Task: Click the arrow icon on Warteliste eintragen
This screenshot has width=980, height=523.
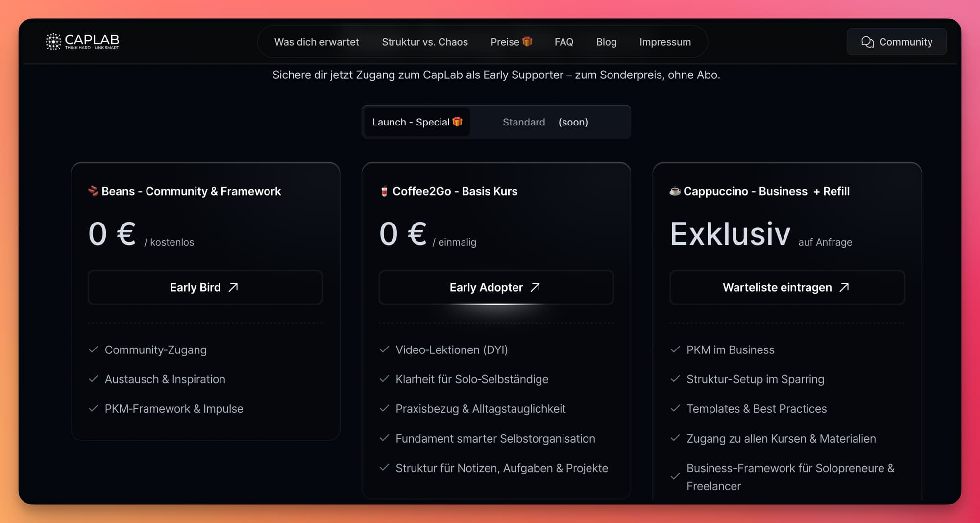Action: pyautogui.click(x=844, y=287)
